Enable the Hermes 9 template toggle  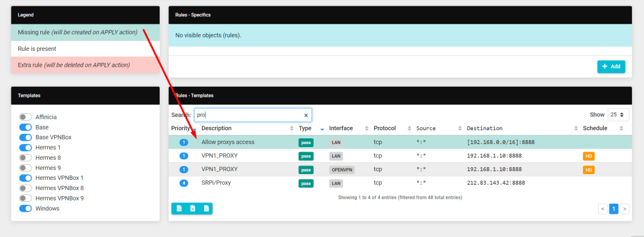point(25,168)
